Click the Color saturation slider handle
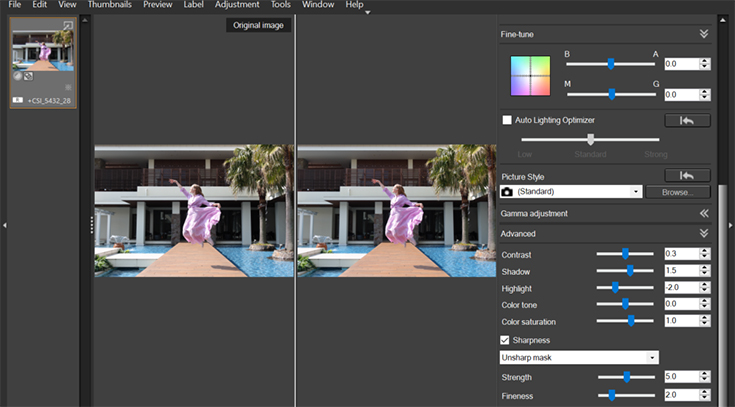 (x=631, y=321)
